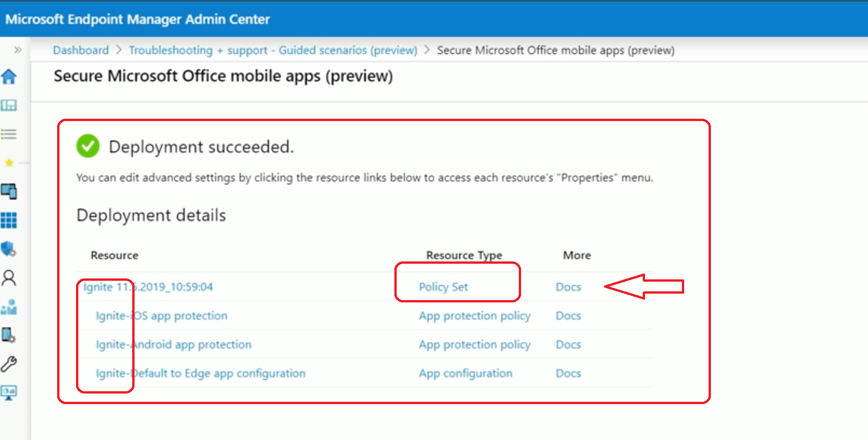Click App protection policy for Android row
Image resolution: width=868 pixels, height=440 pixels.
[475, 344]
